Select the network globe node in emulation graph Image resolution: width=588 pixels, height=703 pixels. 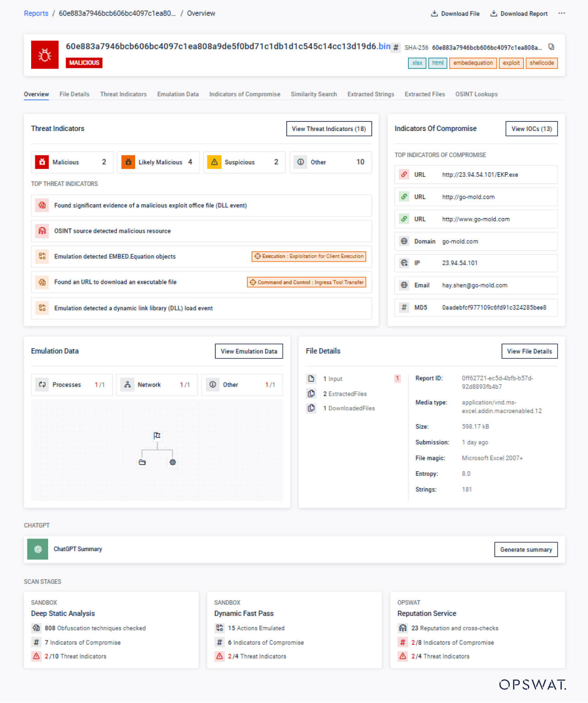point(173,463)
